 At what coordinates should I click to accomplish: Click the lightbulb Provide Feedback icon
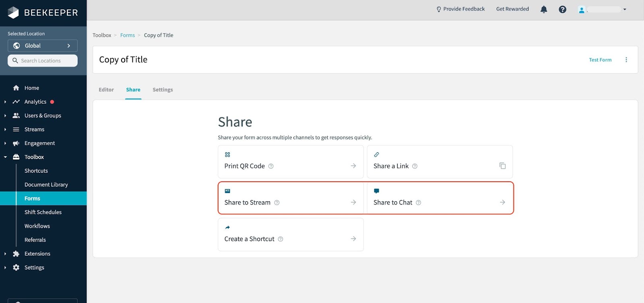click(x=439, y=9)
